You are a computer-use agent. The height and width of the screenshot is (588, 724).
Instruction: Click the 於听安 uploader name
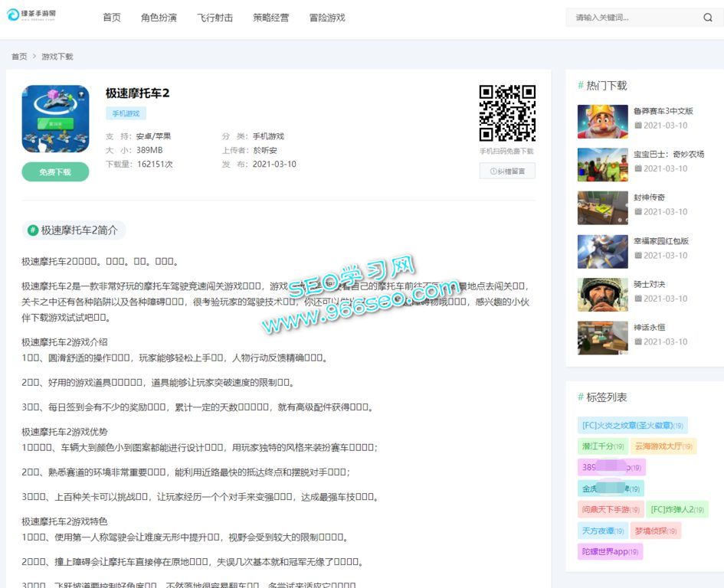pos(265,150)
